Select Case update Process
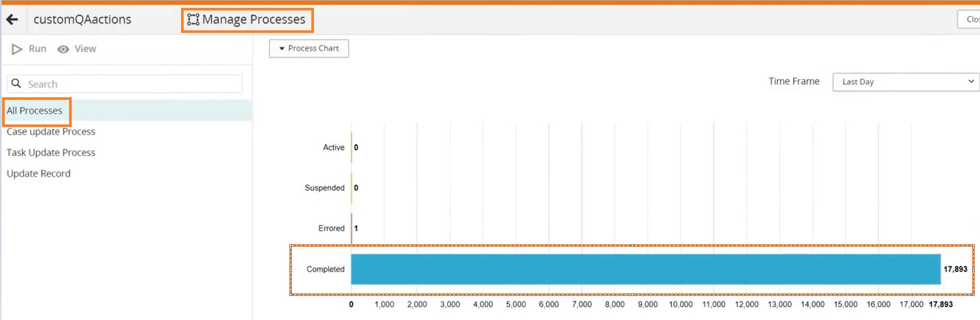 (51, 132)
